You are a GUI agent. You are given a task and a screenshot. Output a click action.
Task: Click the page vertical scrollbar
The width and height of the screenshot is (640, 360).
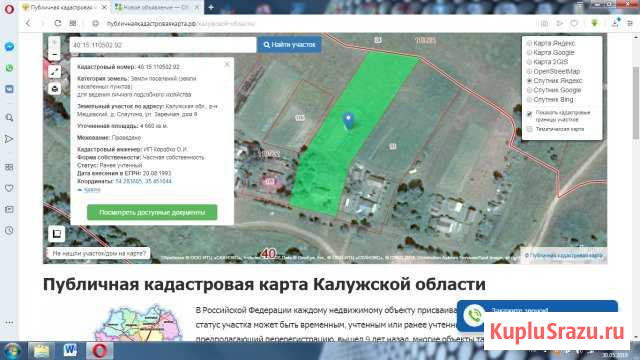pos(636,104)
